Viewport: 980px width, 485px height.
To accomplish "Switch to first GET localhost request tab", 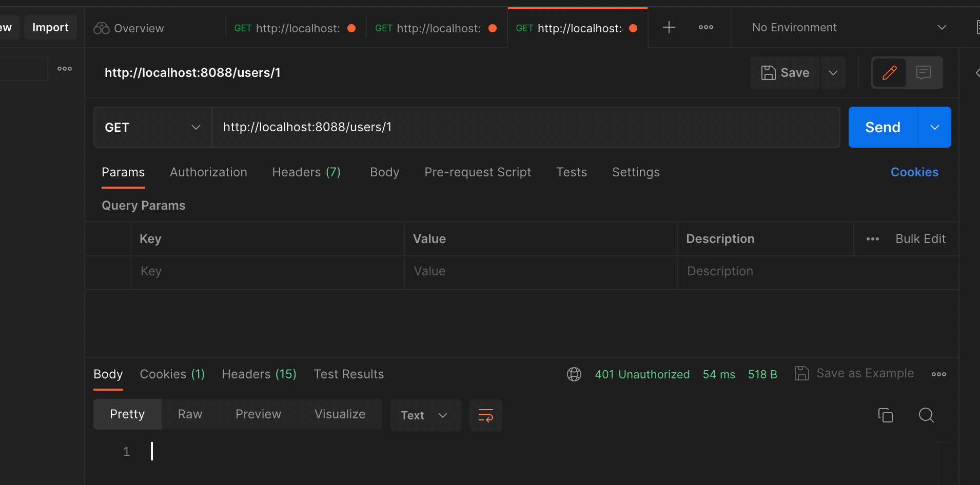I will pyautogui.click(x=295, y=28).
